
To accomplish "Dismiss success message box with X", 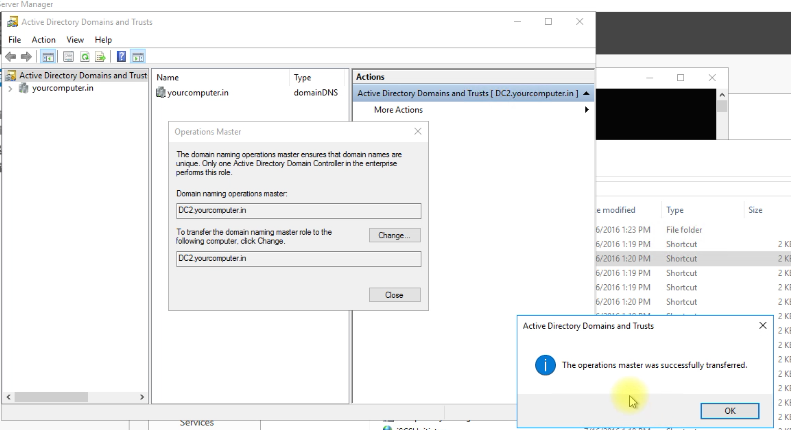I will [763, 326].
